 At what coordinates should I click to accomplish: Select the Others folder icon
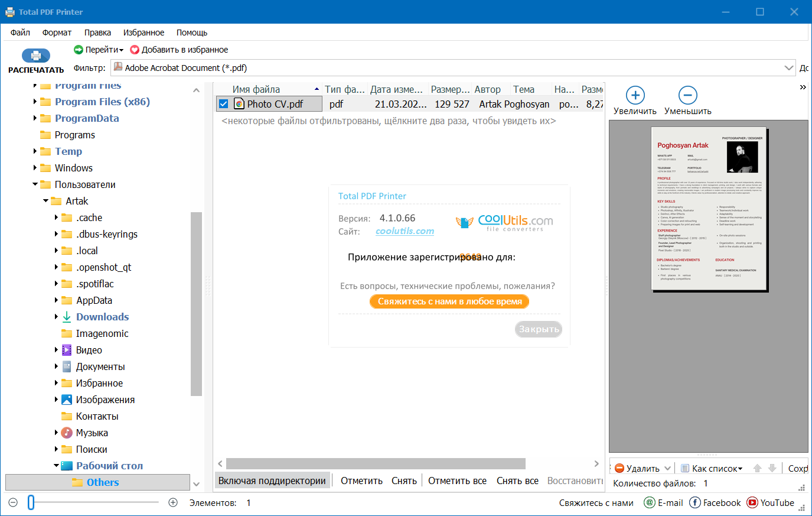coord(77,482)
